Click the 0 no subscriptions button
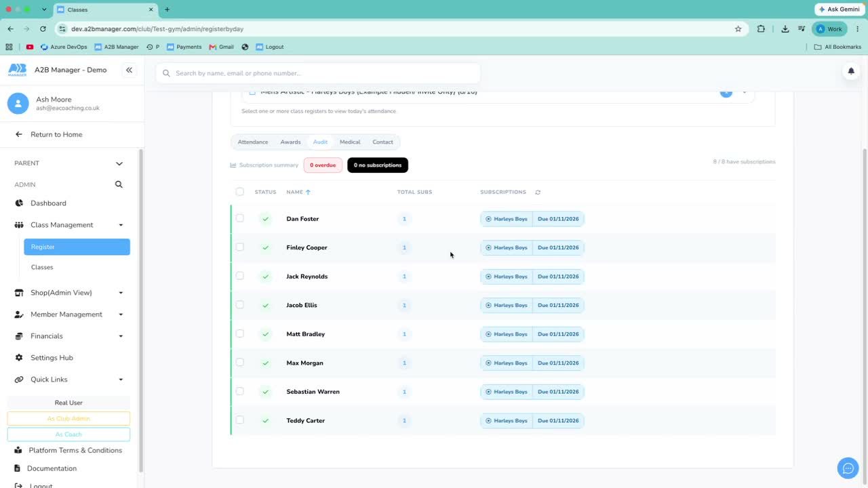 tap(378, 165)
